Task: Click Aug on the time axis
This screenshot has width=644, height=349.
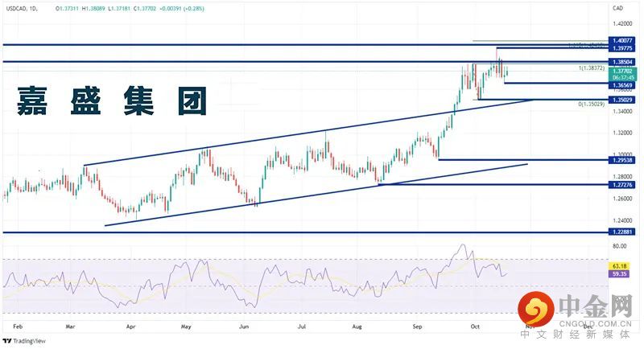Action: [357, 326]
